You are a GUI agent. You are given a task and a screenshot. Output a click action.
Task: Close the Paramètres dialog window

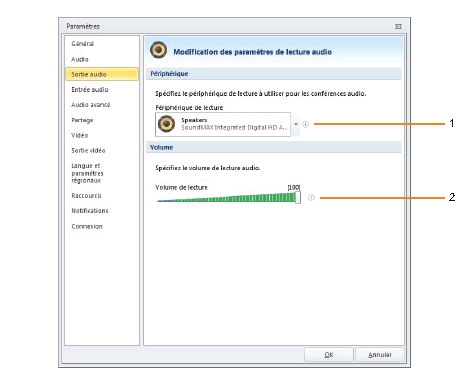398,26
